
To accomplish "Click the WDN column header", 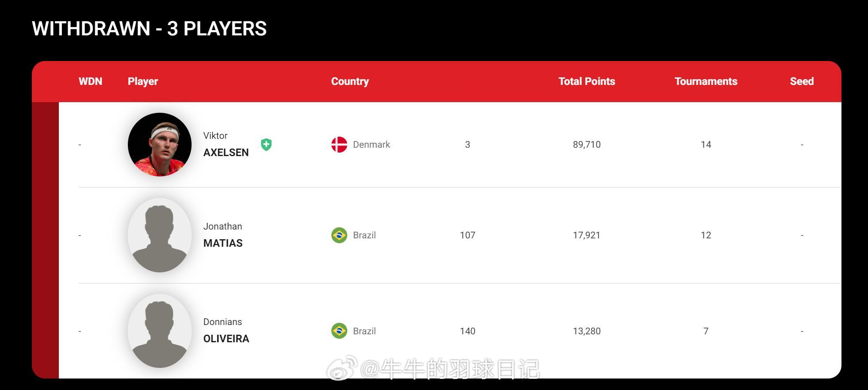I will [x=90, y=81].
